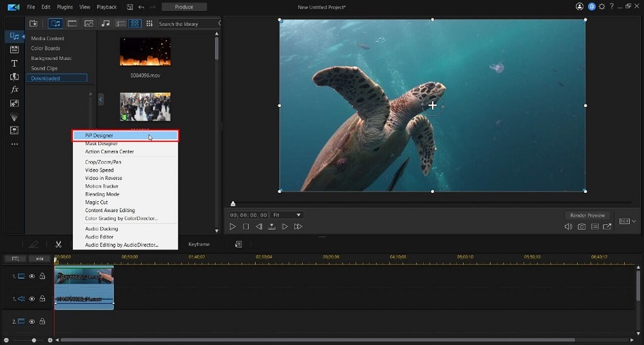
Task: Click the More Functions icon beside Keyframe
Action: pyautogui.click(x=238, y=244)
